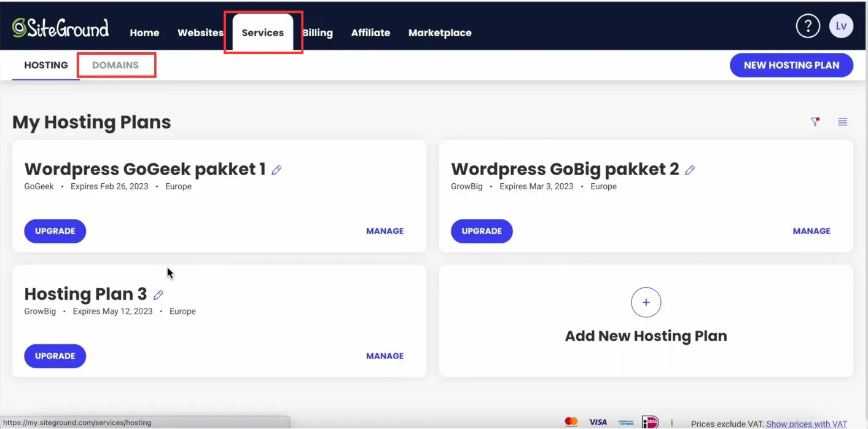Click the plus circle to add plan

pos(646,302)
